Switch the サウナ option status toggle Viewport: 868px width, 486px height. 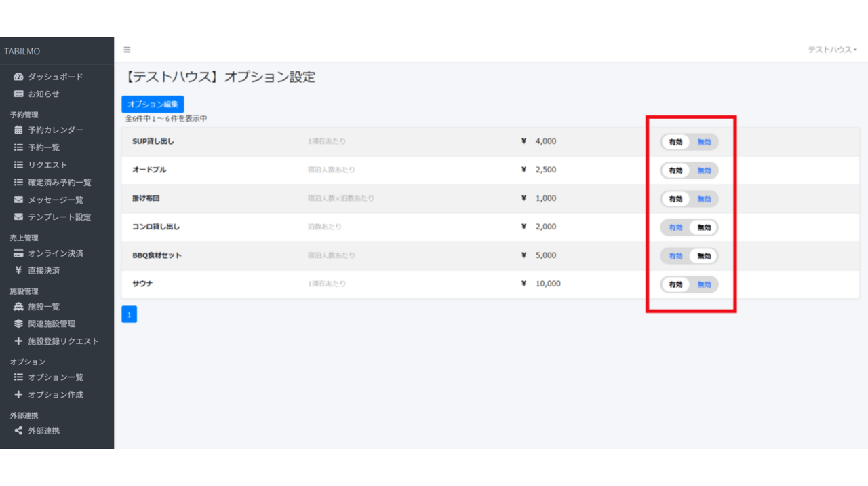click(x=689, y=284)
